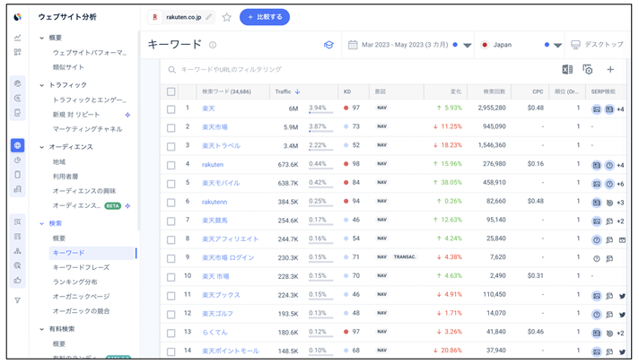Viewport: 639px width, 364px height.
Task: Edit the rakuten.co.jp domain pencil icon
Action: tap(208, 17)
